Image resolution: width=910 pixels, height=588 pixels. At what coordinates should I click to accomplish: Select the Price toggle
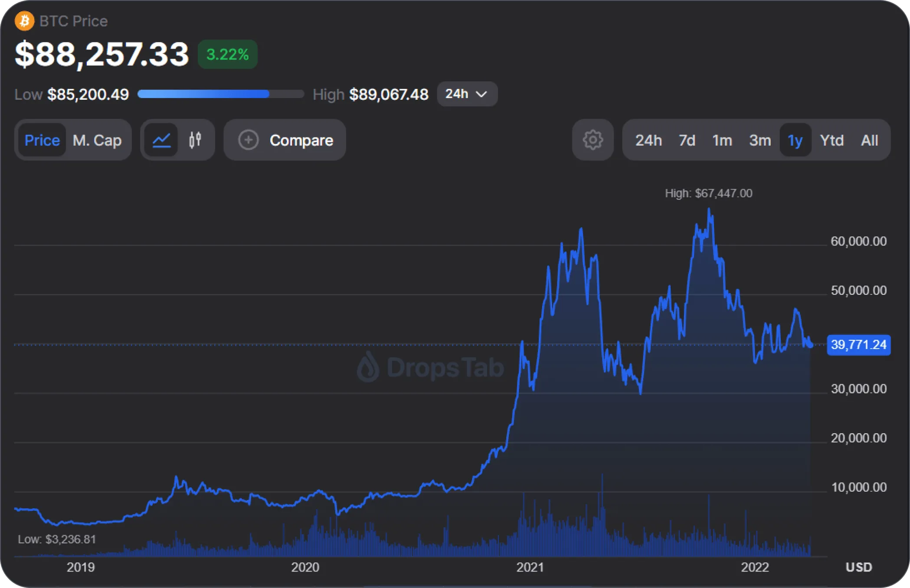42,140
